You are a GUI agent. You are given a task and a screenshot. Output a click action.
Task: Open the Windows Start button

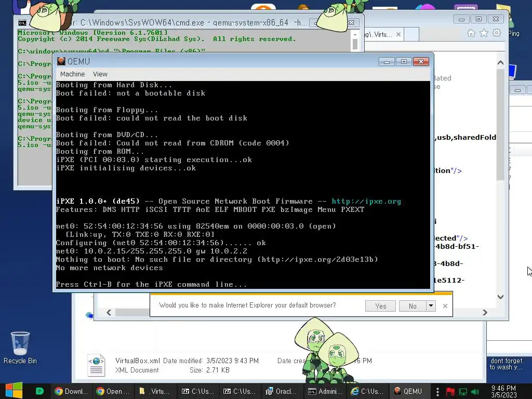click(14, 391)
